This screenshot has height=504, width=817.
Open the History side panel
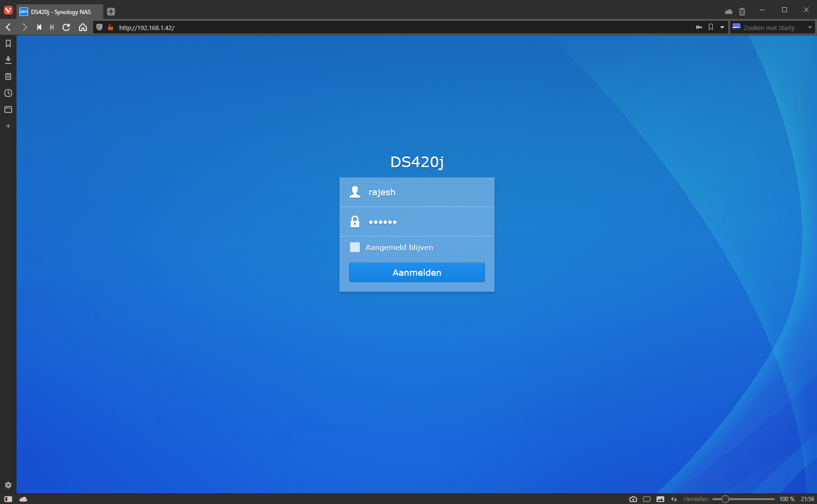[8, 93]
